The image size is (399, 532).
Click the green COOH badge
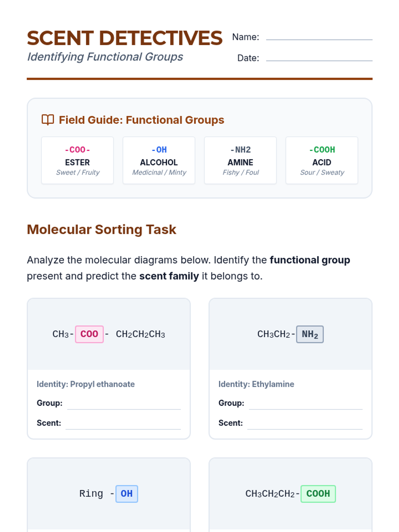pos(318,494)
